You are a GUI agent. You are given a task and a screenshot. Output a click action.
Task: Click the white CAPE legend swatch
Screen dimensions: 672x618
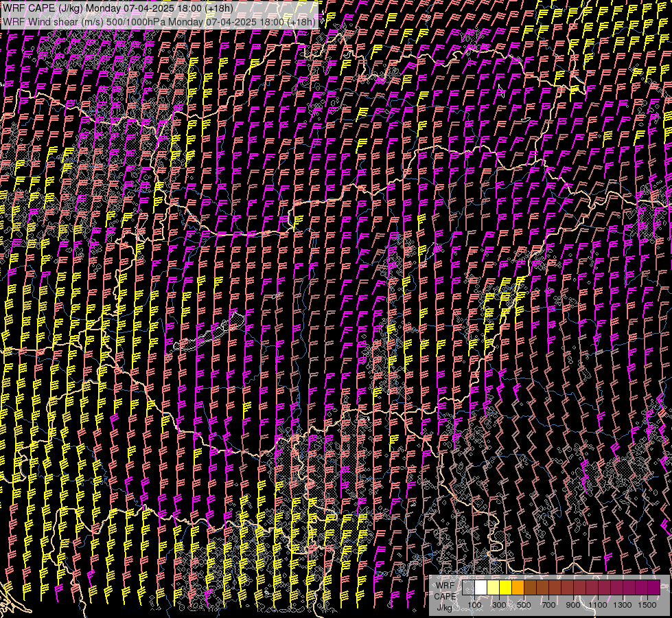(x=481, y=588)
